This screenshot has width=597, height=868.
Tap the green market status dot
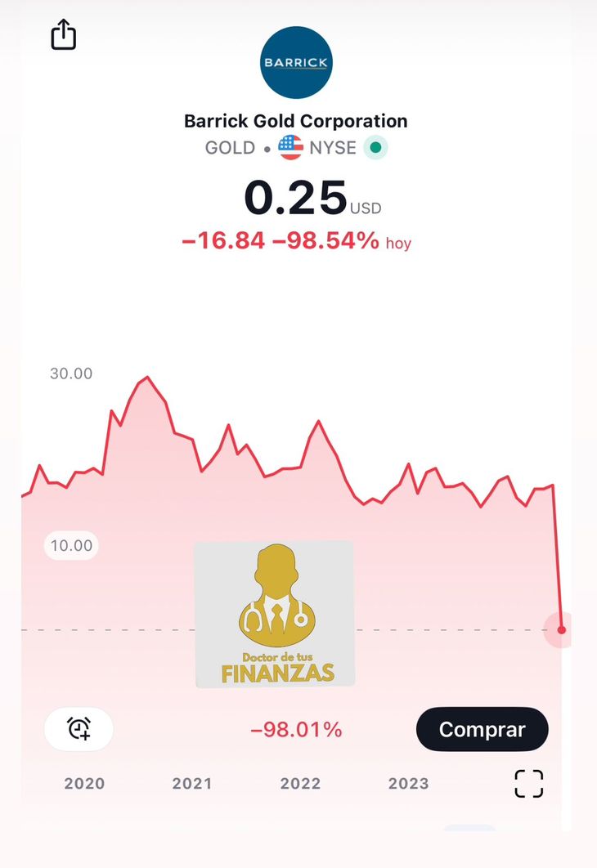tap(375, 148)
